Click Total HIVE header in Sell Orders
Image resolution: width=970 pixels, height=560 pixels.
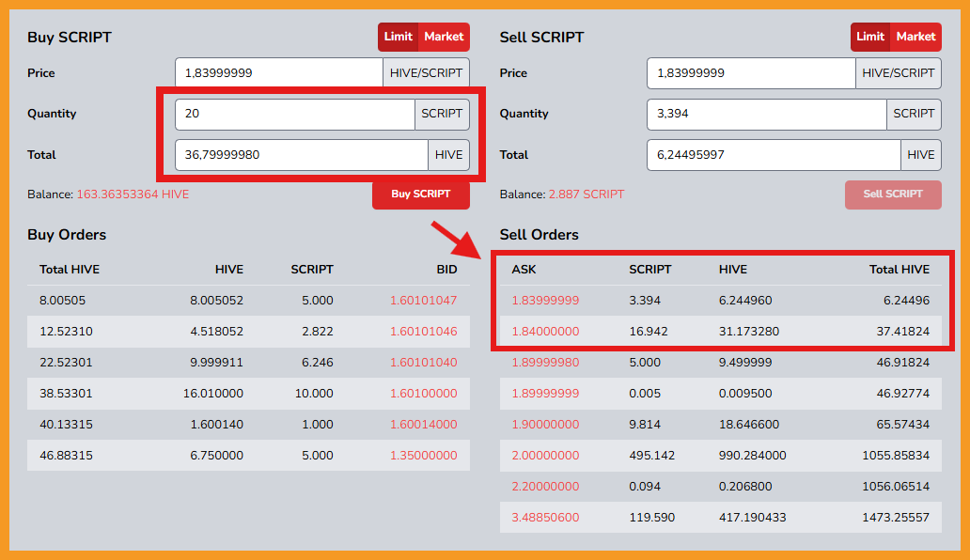(900, 270)
